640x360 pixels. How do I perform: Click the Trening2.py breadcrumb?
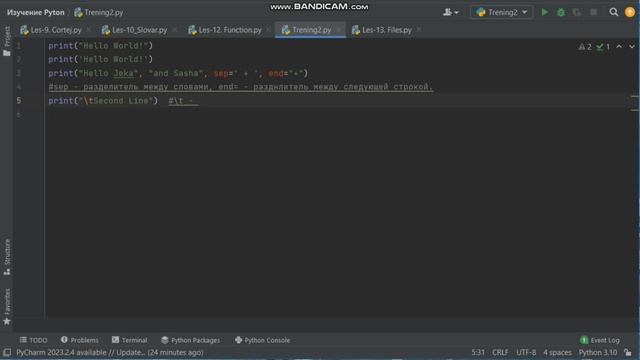99,12
